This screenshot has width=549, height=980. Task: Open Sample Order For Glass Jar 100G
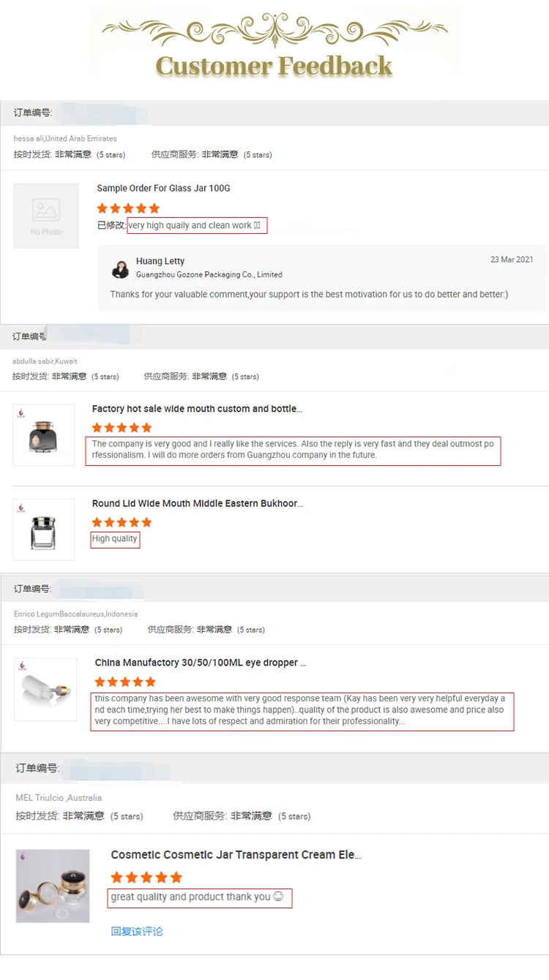[x=164, y=189]
